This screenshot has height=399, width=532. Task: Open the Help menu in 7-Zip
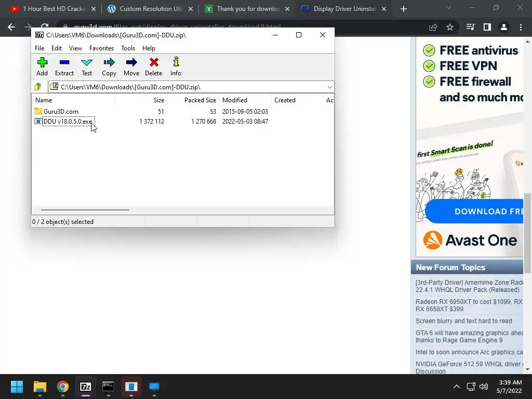click(149, 48)
